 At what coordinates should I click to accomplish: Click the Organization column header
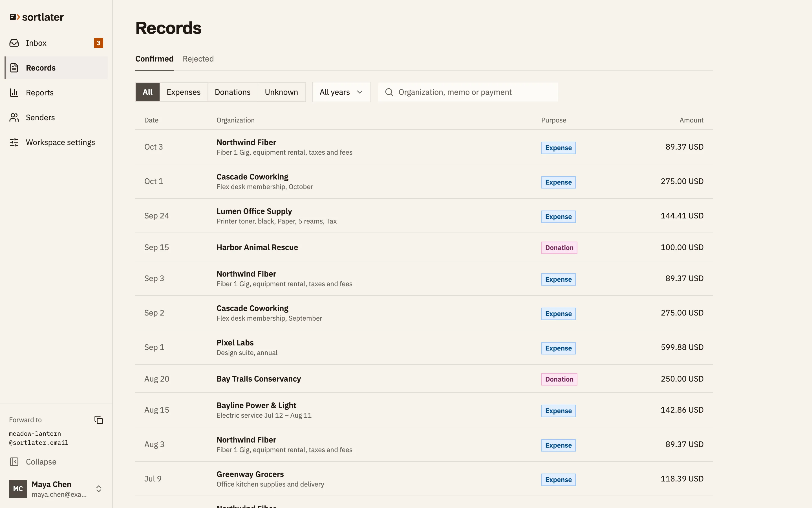pos(235,120)
